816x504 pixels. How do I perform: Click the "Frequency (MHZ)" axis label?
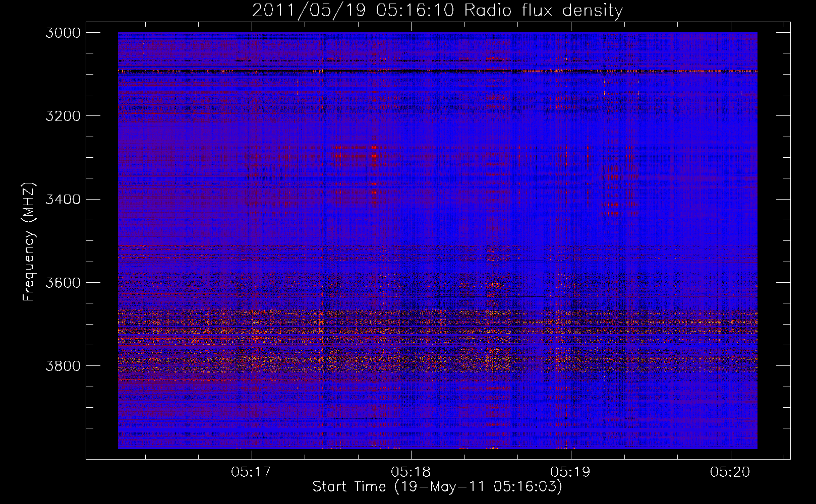[x=29, y=241]
